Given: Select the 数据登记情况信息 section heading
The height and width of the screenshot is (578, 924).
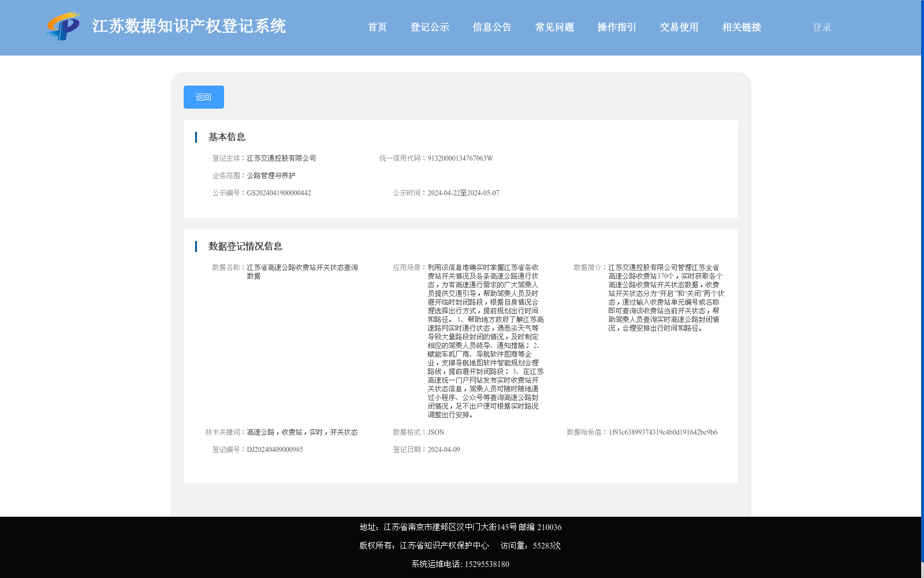Looking at the screenshot, I should (245, 246).
